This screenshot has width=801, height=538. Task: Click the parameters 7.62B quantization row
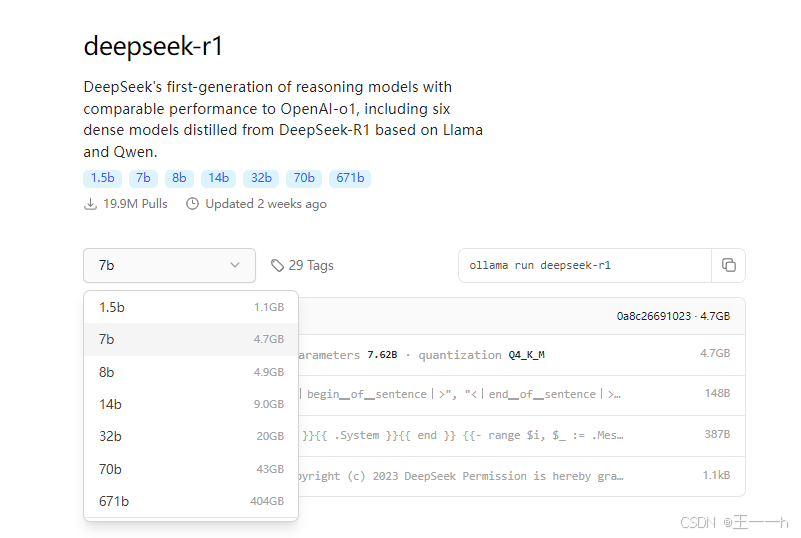tap(521, 355)
